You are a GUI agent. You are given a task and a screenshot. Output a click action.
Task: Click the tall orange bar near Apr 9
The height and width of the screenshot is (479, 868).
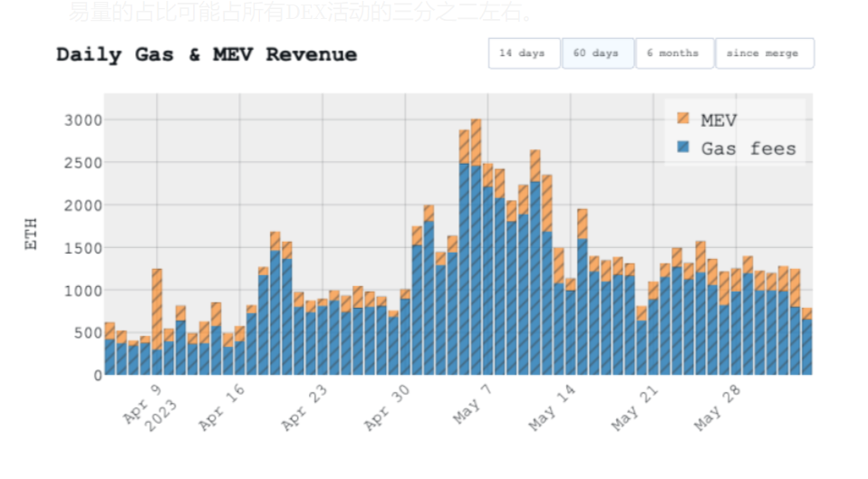[x=157, y=309]
